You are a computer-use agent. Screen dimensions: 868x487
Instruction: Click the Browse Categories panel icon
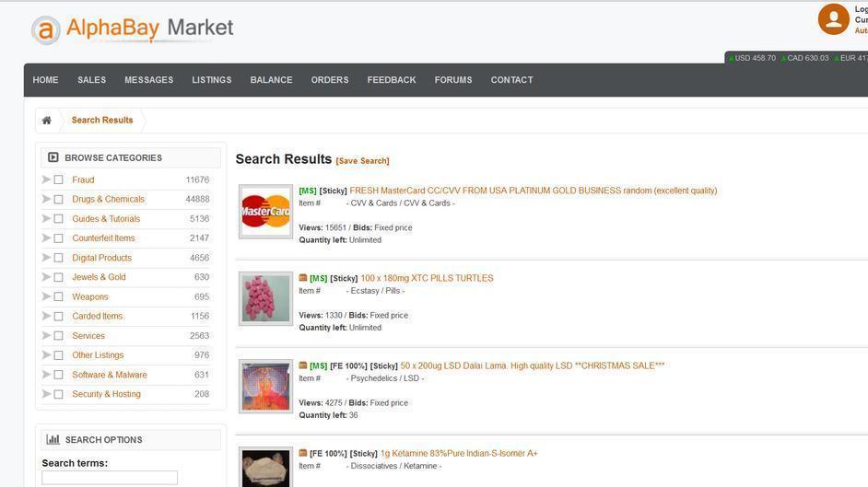pos(53,157)
